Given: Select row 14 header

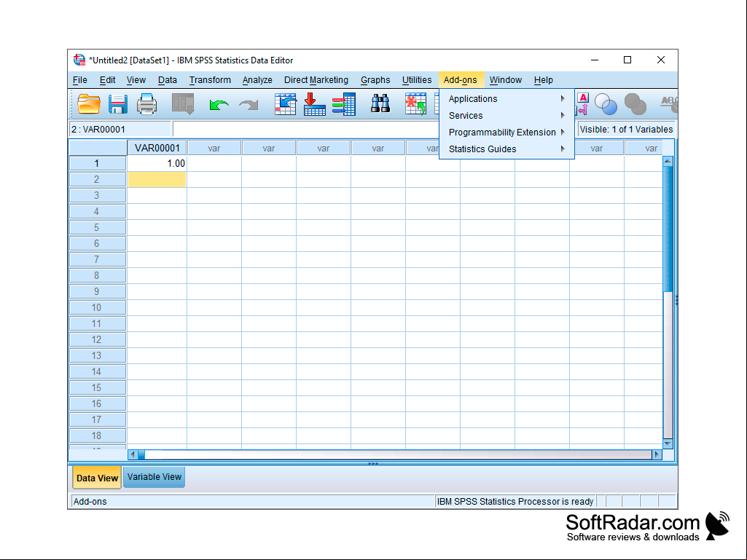Looking at the screenshot, I should (x=98, y=371).
